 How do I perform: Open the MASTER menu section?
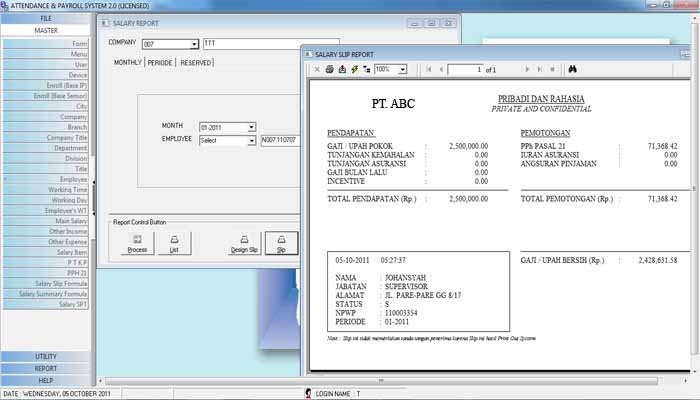tap(46, 30)
